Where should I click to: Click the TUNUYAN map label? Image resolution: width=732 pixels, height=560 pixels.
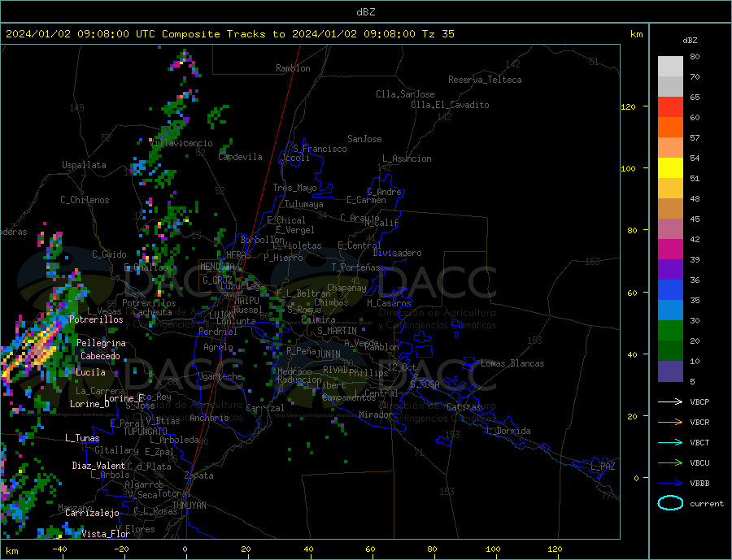(x=189, y=506)
